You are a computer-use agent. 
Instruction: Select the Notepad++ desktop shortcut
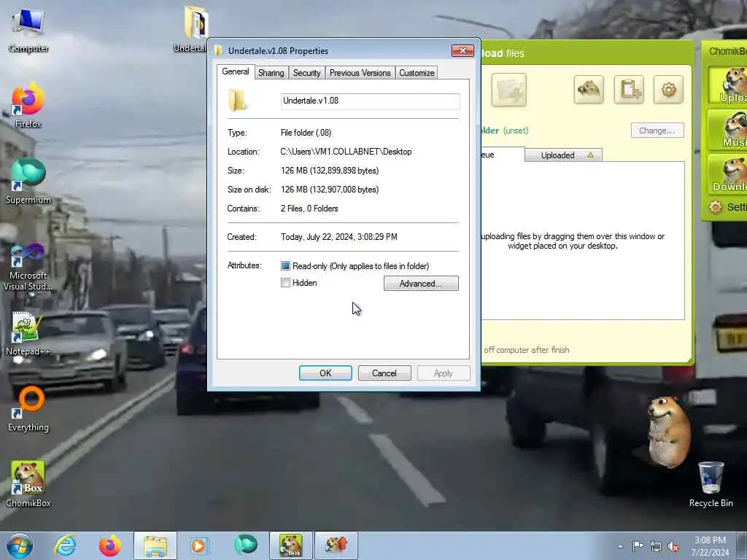point(28,333)
